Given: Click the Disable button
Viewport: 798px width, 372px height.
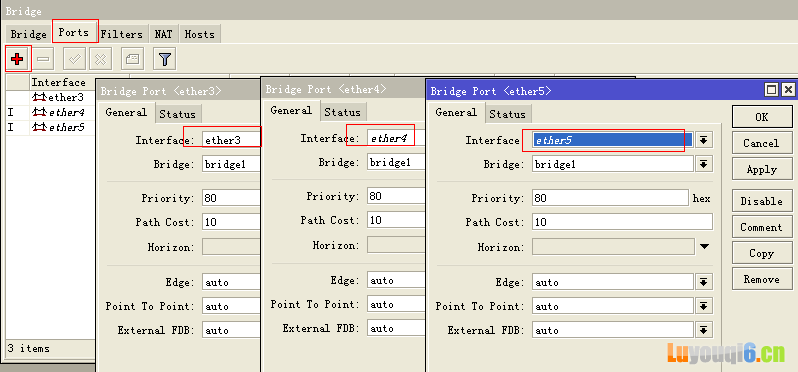Looking at the screenshot, I should click(x=762, y=201).
